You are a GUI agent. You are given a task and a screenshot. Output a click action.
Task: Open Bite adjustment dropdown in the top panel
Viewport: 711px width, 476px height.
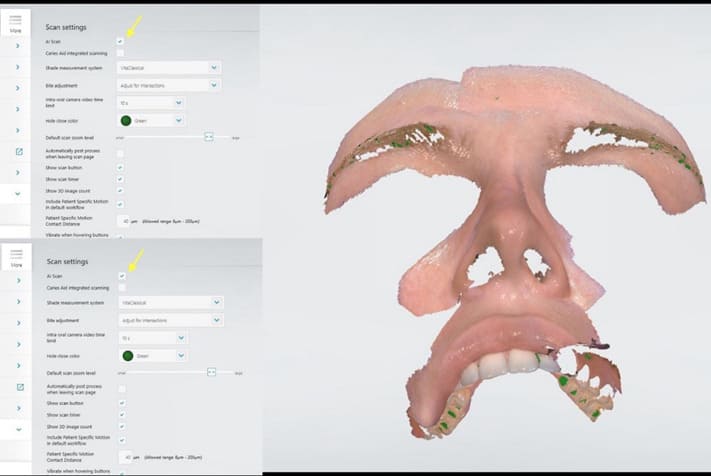click(170, 85)
